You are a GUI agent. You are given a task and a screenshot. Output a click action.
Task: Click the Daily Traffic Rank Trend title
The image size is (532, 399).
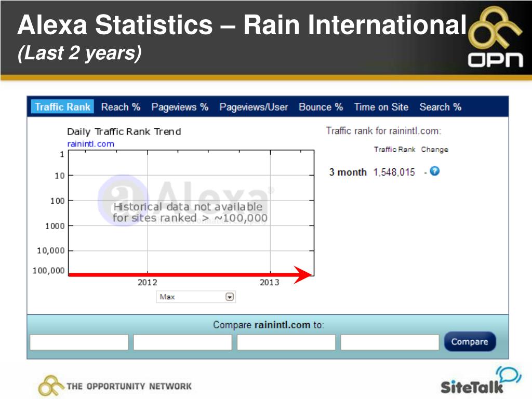click(124, 131)
